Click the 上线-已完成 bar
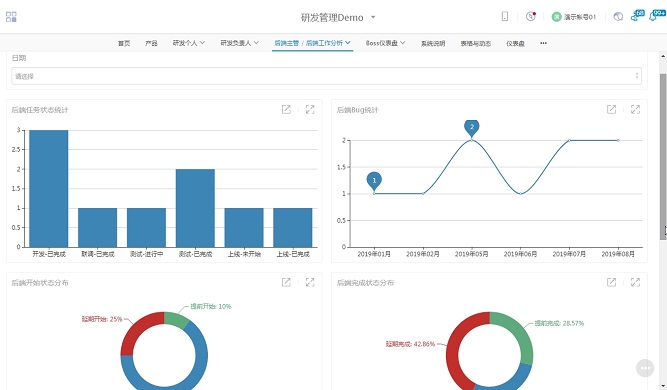This screenshot has height=390, width=667. point(293,228)
